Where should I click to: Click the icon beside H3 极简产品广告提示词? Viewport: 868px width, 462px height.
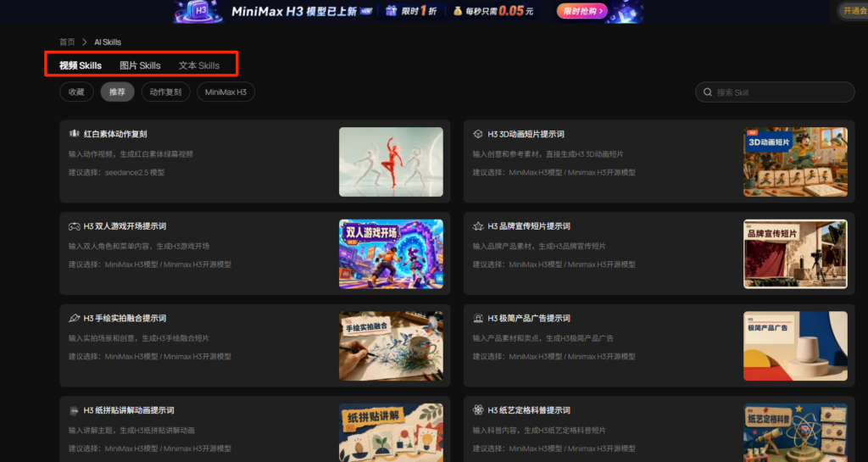pos(478,318)
